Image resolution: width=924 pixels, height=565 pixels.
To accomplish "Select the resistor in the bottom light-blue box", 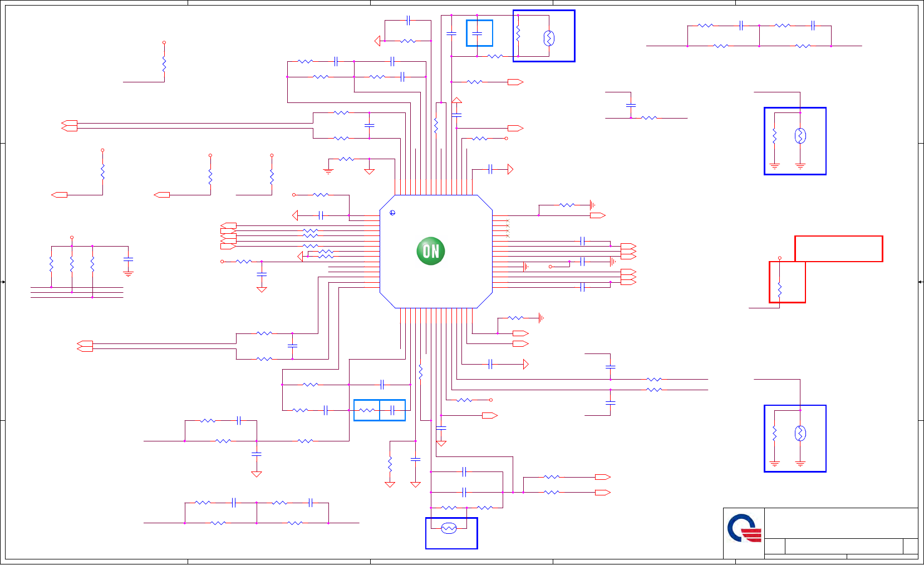I will [367, 410].
